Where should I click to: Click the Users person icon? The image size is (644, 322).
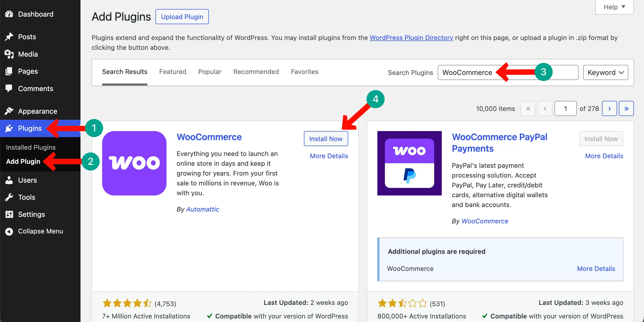[9, 180]
